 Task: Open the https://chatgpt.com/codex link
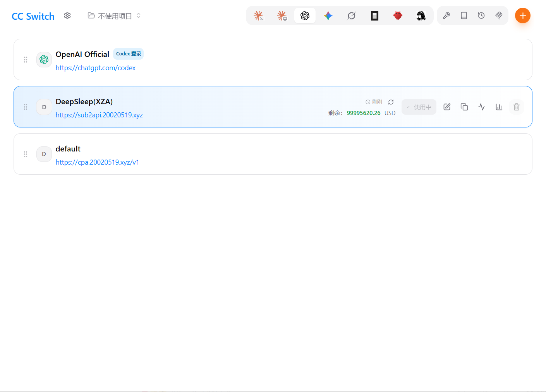click(96, 68)
